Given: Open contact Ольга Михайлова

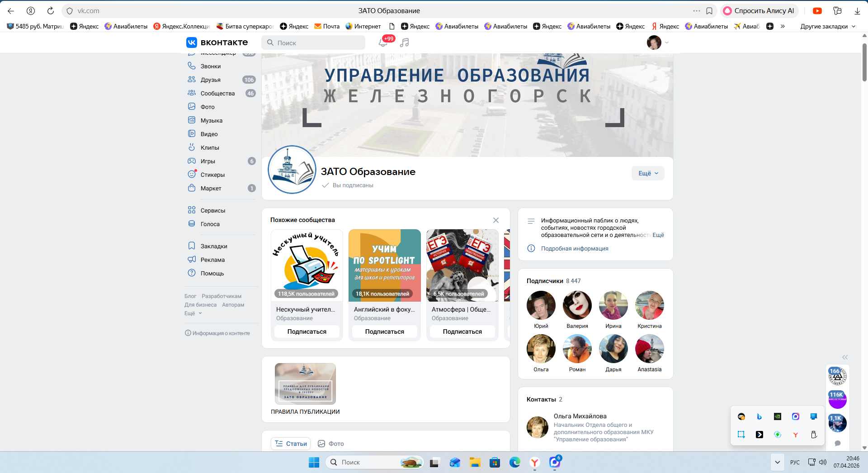Looking at the screenshot, I should coord(580,416).
